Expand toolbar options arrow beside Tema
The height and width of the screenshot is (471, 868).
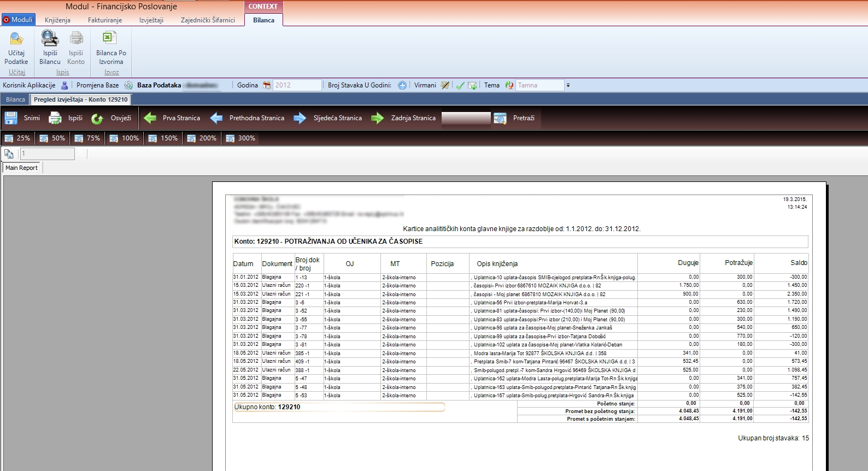(x=568, y=85)
